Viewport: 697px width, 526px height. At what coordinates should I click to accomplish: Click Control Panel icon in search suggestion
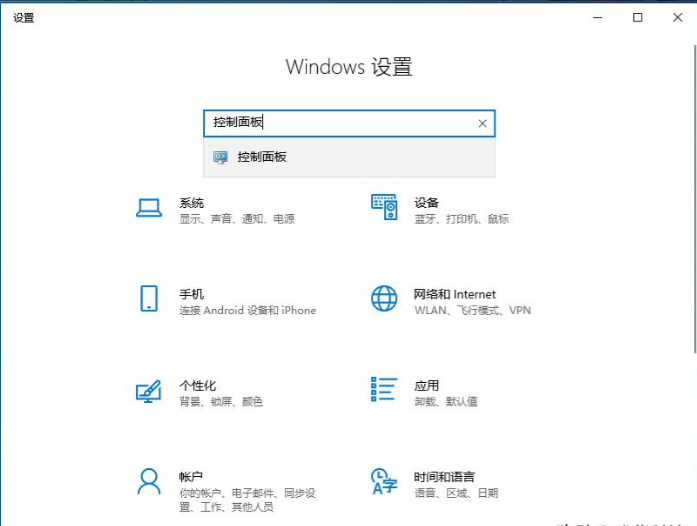tap(220, 157)
